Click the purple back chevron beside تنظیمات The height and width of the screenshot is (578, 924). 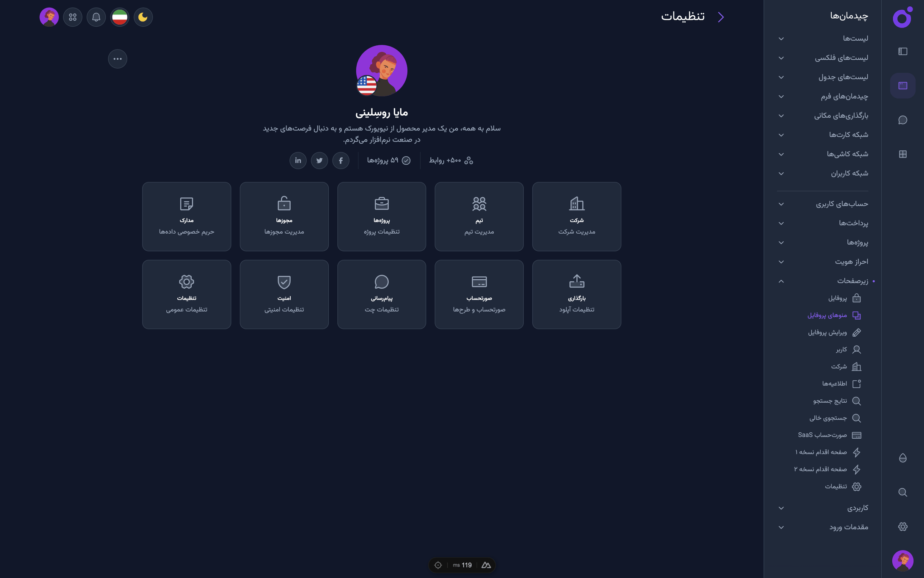pos(721,17)
